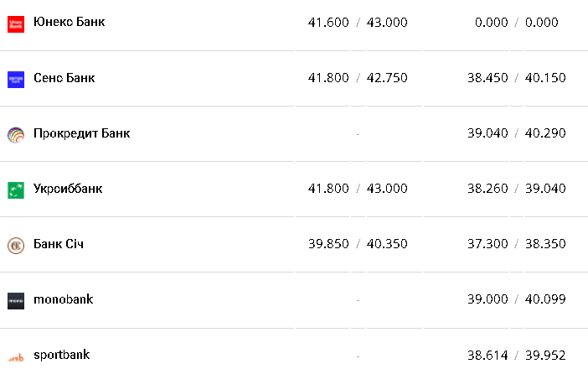588x374 pixels.
Task: Click the Прокредит Банк rainbow logo icon
Action: [16, 134]
